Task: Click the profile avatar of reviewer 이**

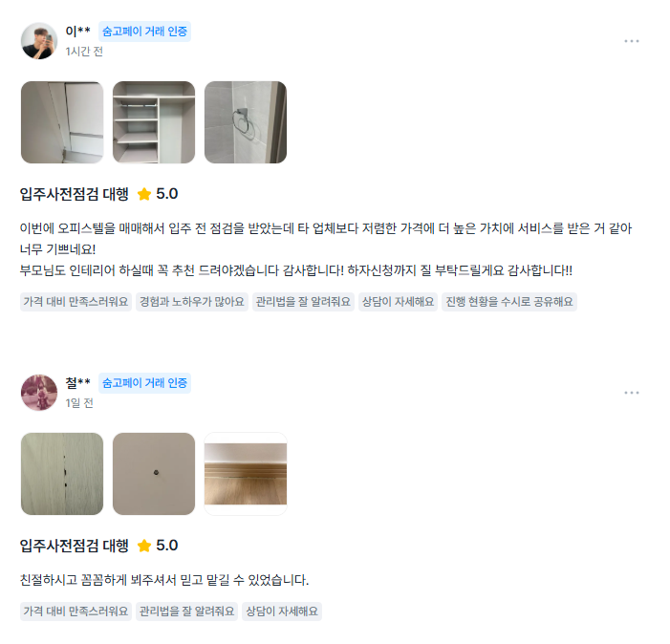Action: click(39, 41)
